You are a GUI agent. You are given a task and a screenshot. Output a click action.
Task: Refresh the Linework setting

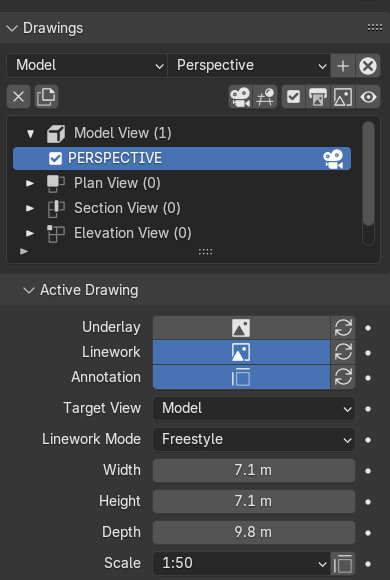click(343, 353)
